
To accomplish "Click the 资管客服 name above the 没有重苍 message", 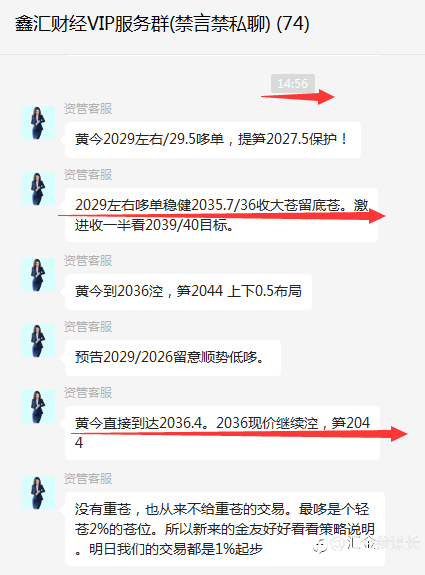I will click(88, 479).
